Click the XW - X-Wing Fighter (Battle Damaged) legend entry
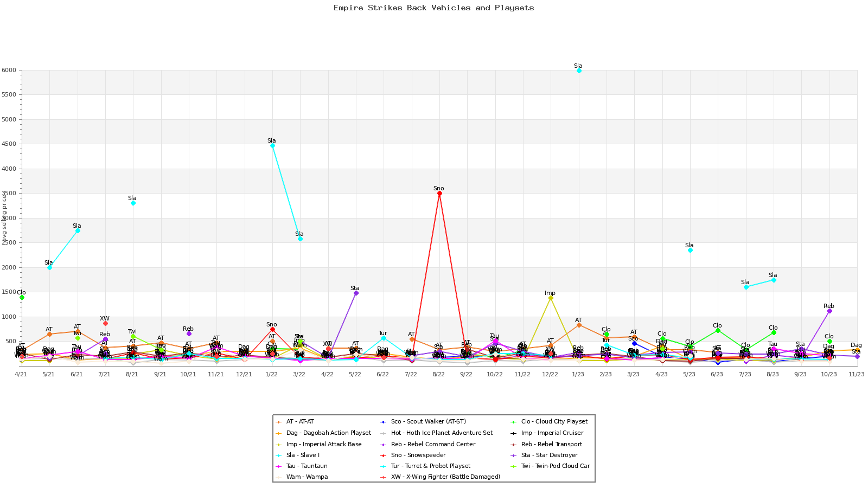 point(440,477)
